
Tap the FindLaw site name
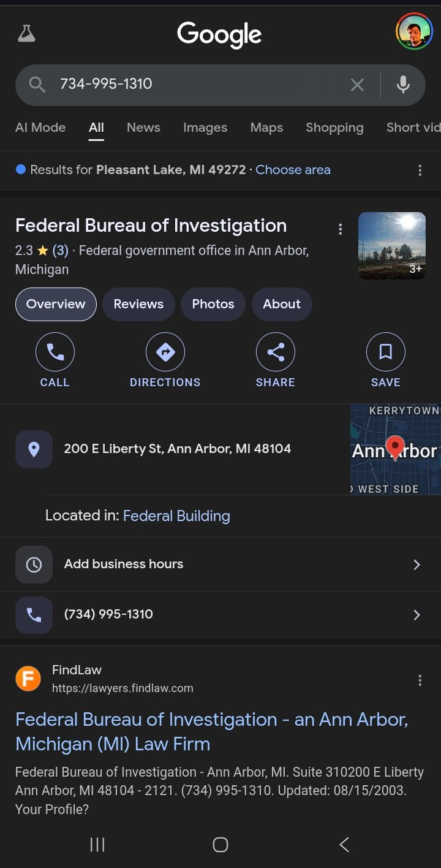(x=77, y=670)
